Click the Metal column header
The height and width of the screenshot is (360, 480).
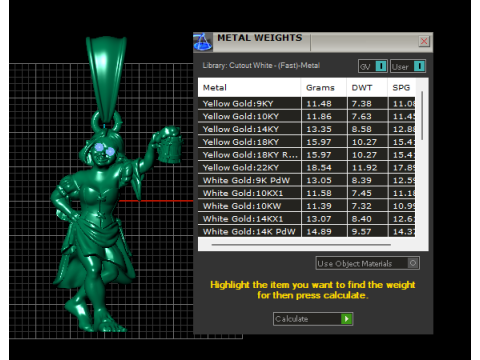click(249, 88)
